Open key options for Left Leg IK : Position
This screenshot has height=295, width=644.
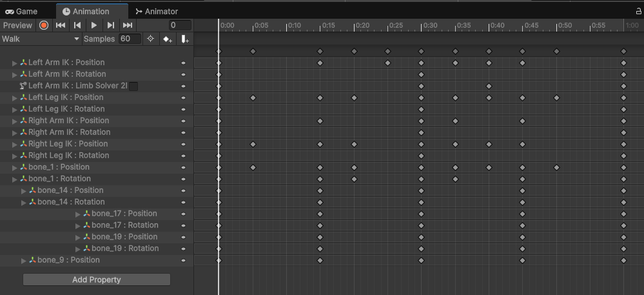point(183,98)
